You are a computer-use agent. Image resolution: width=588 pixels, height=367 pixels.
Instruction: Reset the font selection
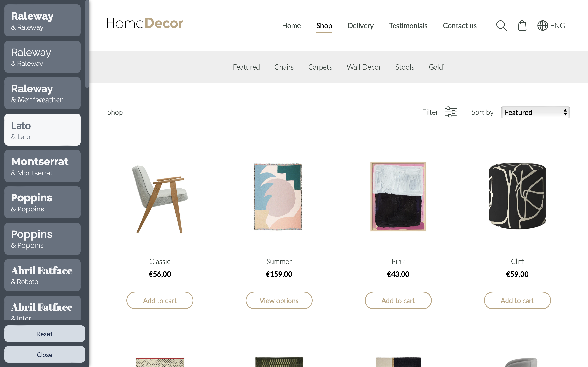pyautogui.click(x=45, y=334)
